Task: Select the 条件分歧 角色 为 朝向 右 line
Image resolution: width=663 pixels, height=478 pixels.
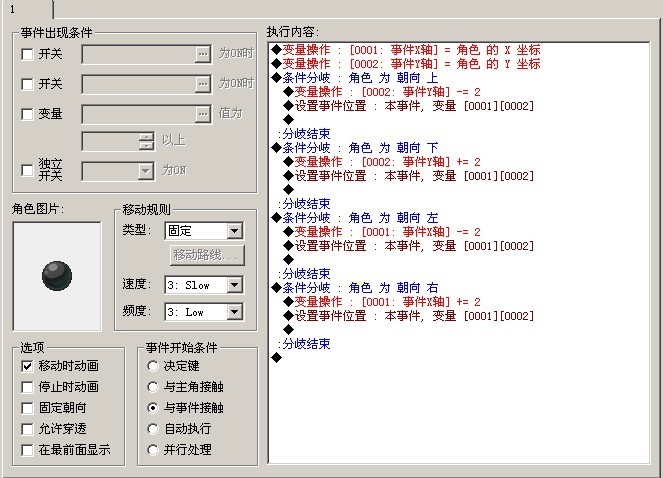Action: point(355,288)
